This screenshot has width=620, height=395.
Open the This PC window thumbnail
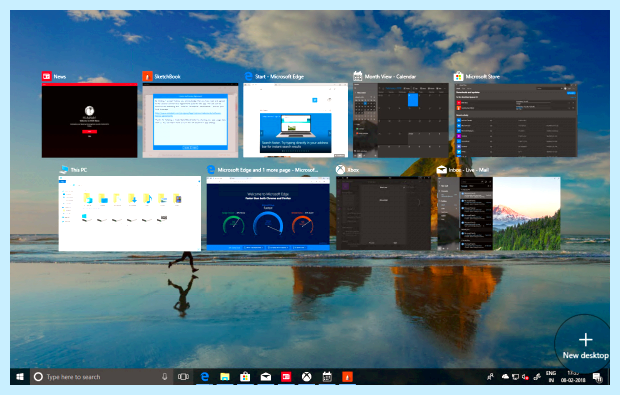click(130, 214)
